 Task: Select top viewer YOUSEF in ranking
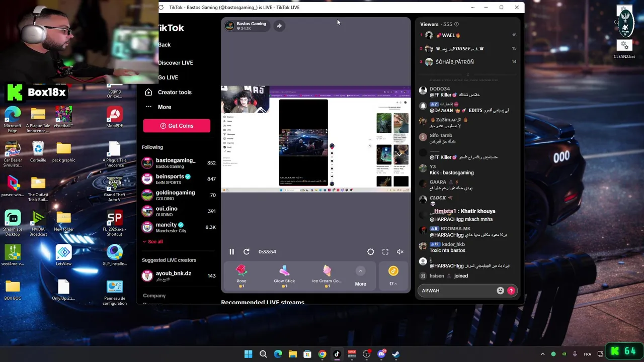point(467,49)
